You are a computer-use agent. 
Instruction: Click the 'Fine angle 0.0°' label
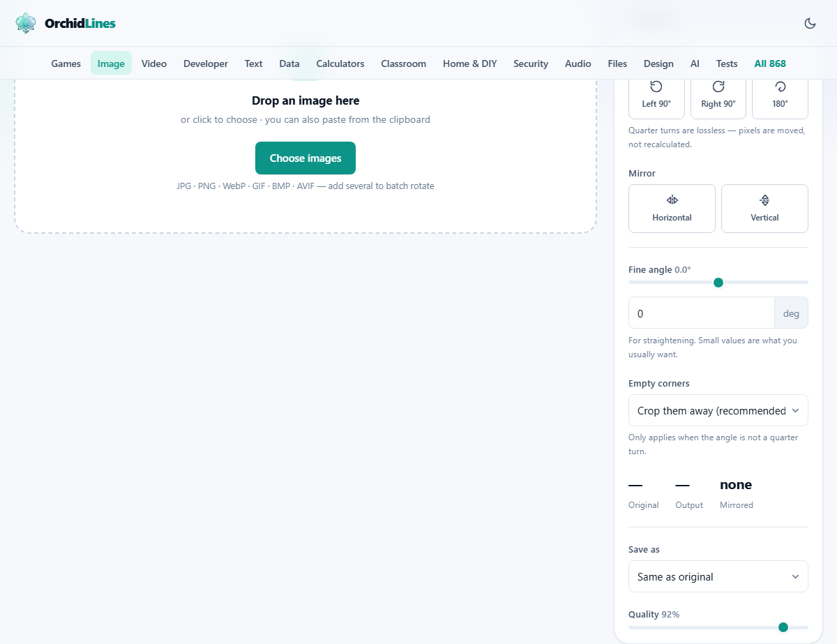(x=660, y=269)
